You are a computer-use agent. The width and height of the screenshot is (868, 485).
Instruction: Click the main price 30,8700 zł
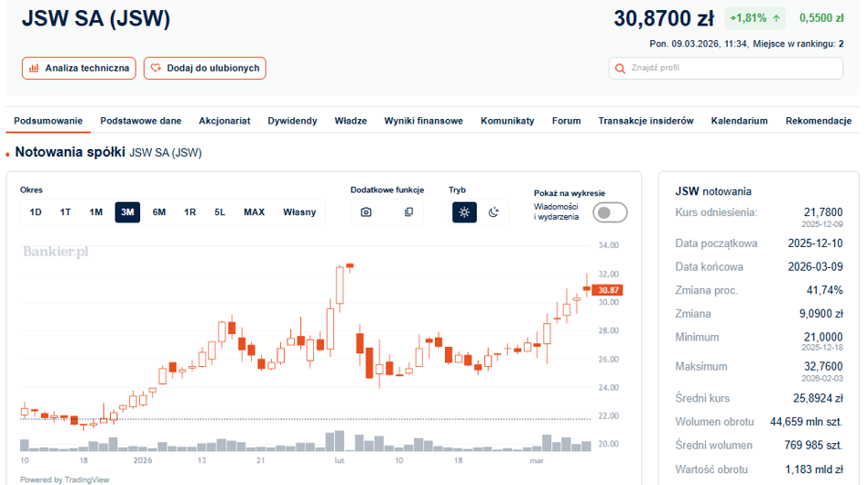click(664, 19)
